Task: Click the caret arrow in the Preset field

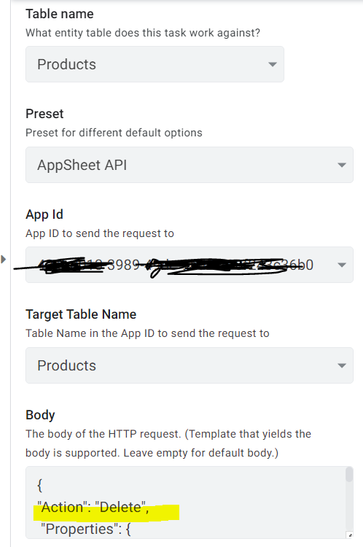Action: [342, 165]
